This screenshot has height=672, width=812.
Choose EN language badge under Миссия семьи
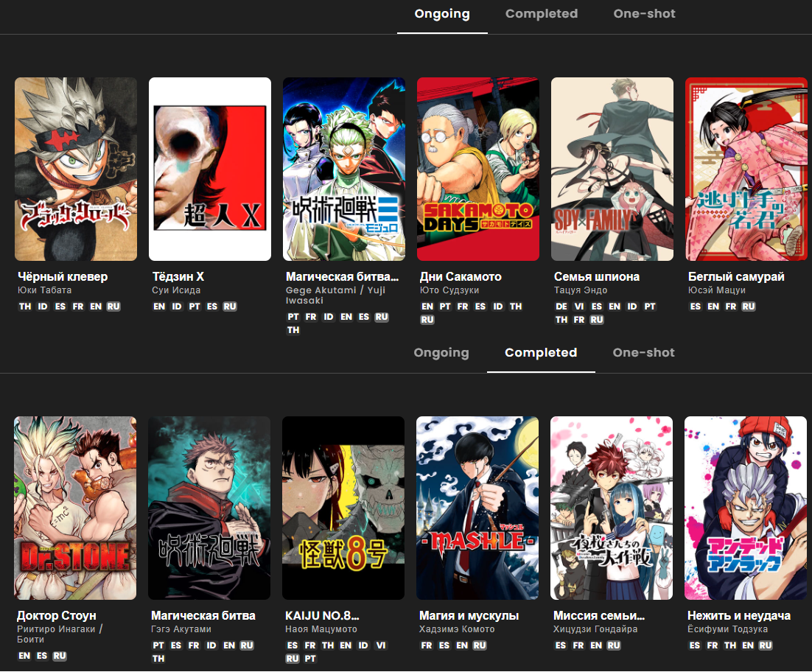(x=596, y=645)
